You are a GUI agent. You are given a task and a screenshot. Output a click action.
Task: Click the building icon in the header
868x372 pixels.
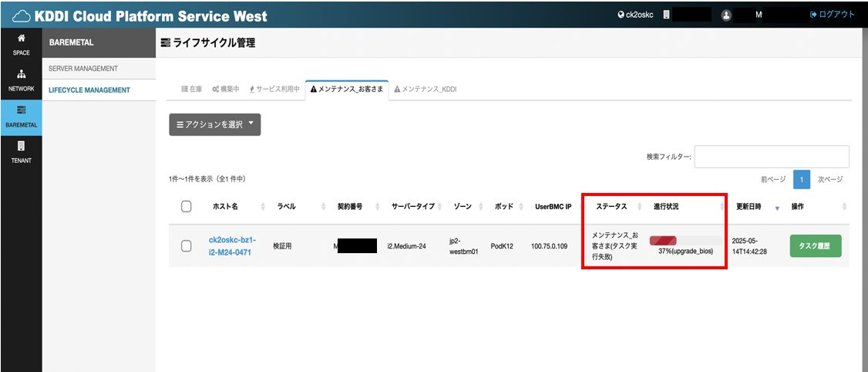(x=667, y=15)
